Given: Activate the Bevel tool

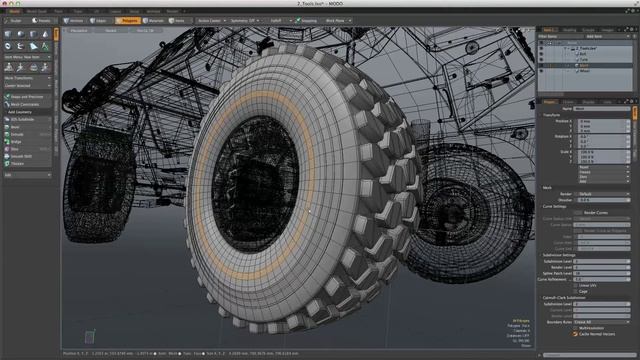Looking at the screenshot, I should click(27, 127).
